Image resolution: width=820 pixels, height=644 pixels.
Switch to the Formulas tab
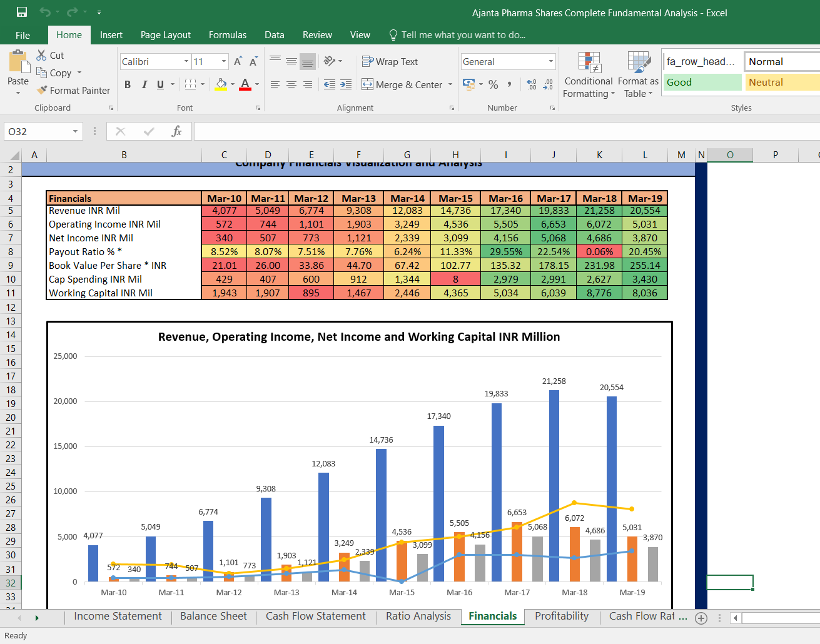coord(228,35)
